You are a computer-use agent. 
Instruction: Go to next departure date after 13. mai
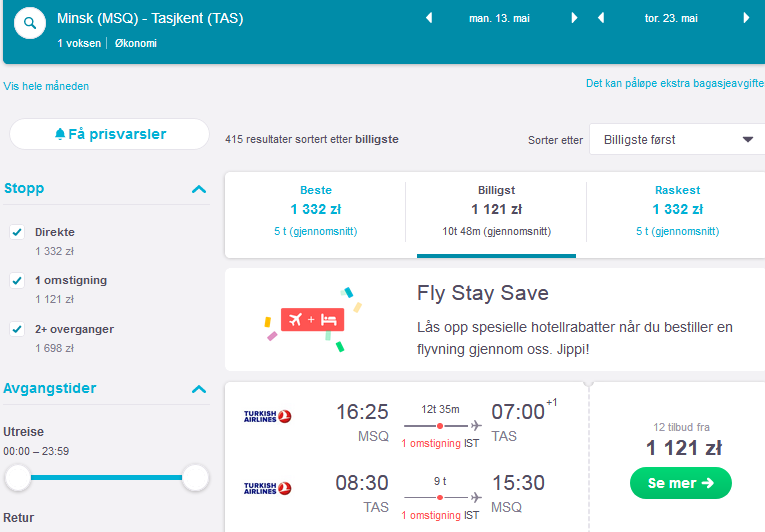coord(574,18)
